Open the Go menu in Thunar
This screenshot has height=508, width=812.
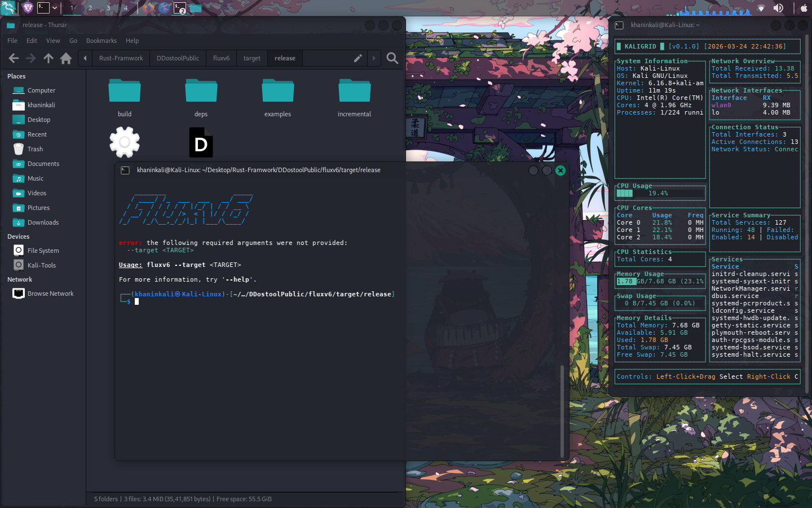pos(73,41)
